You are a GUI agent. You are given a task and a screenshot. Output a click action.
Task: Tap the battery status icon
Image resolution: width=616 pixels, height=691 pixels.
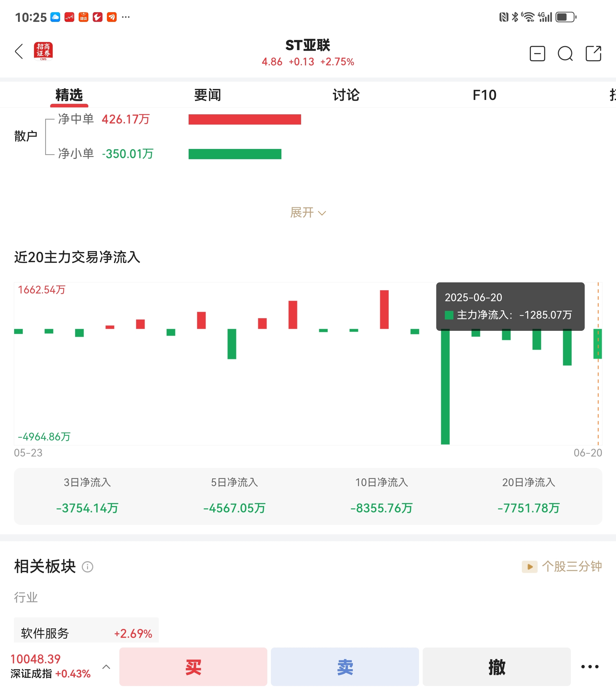pyautogui.click(x=566, y=17)
